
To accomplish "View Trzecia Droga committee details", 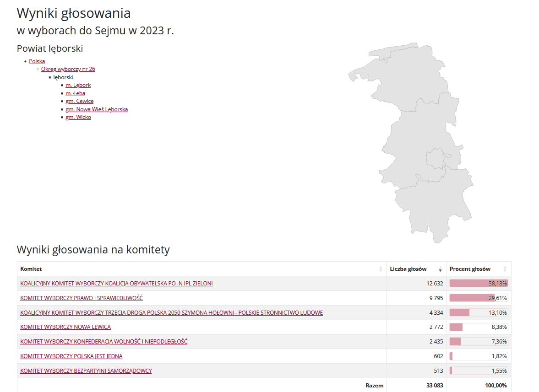I will (171, 313).
